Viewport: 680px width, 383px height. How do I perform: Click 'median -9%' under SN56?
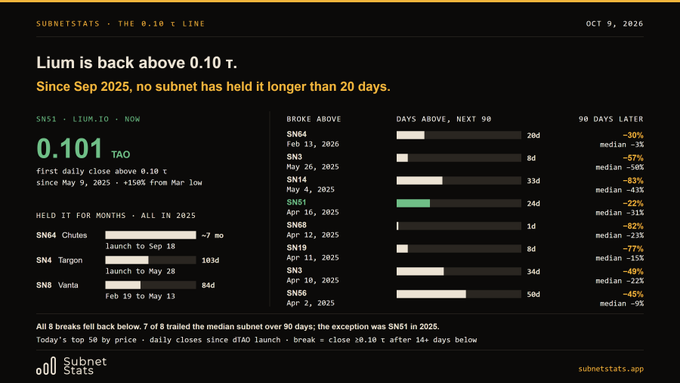click(x=622, y=304)
